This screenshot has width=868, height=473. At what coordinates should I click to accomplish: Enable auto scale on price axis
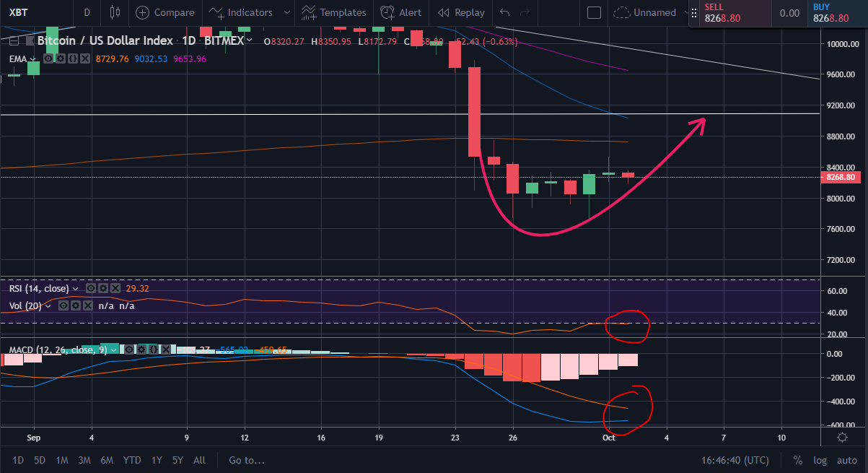click(846, 460)
